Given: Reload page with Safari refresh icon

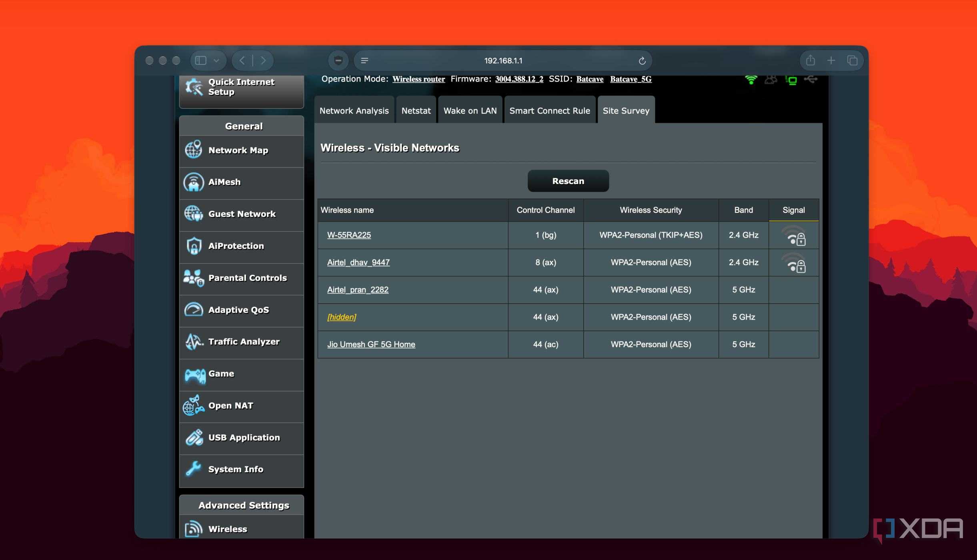Looking at the screenshot, I should coord(642,61).
